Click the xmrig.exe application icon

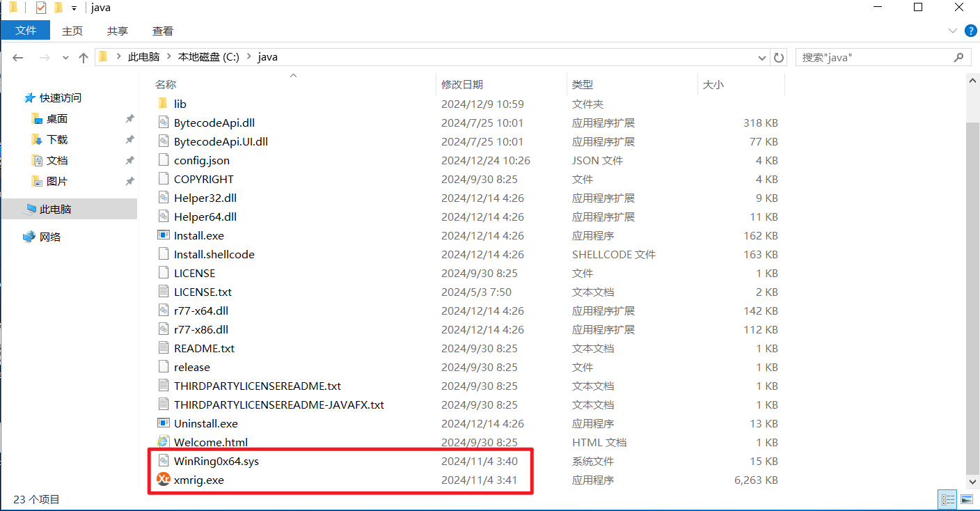[164, 480]
